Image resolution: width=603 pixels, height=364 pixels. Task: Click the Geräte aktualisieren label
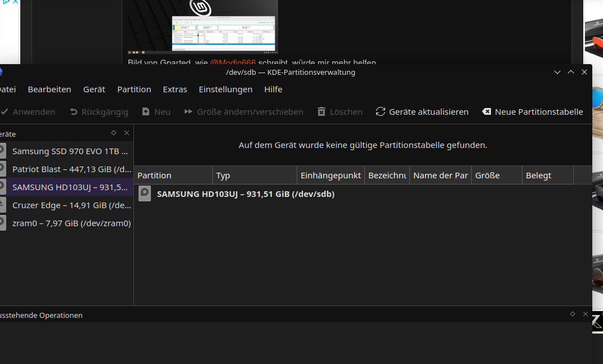(x=429, y=112)
